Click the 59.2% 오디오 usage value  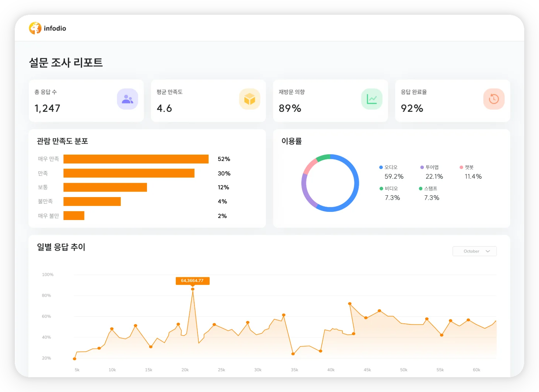[394, 177]
